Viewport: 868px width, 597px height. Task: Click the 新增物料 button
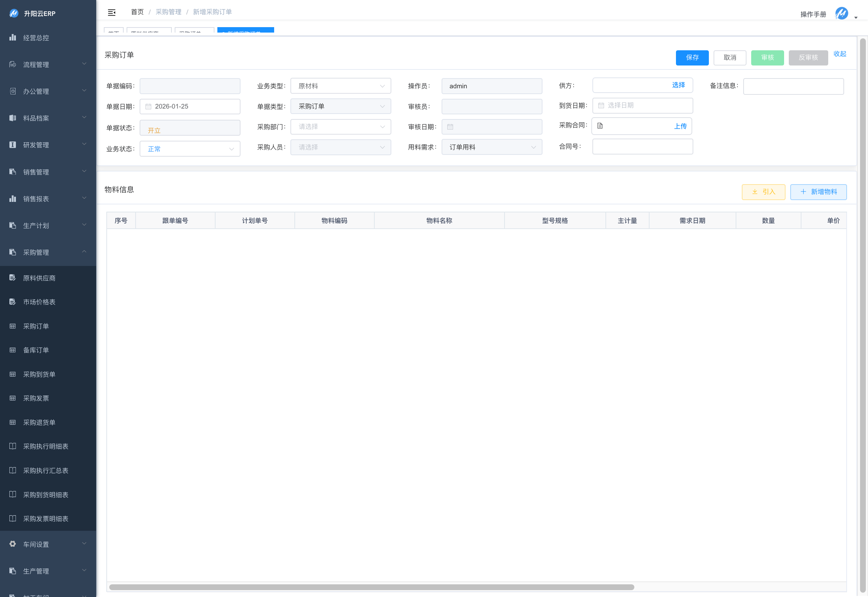click(x=818, y=192)
